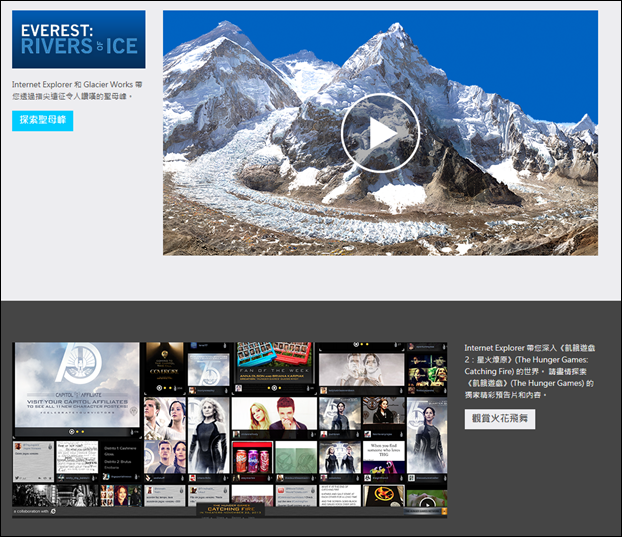Viewport: 622px width, 537px height.
Task: Click play icon below Capitol Affiliate poster
Action: coord(71,432)
